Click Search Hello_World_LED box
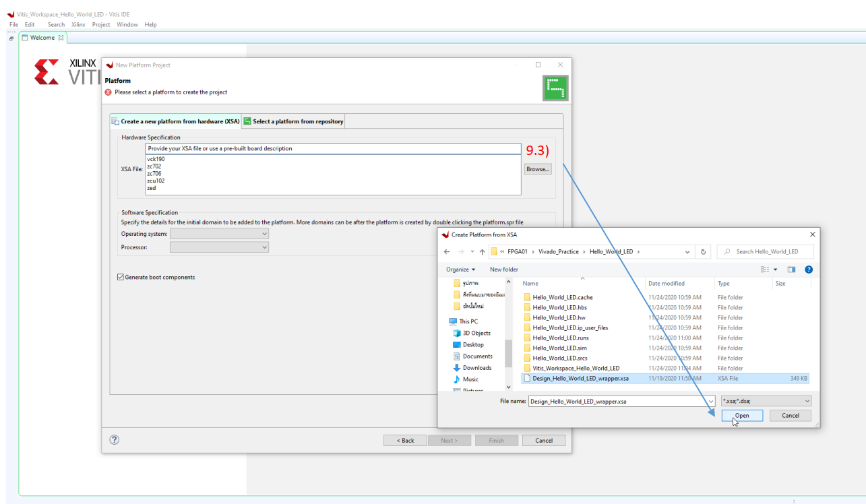This screenshot has height=504, width=866. tap(766, 251)
